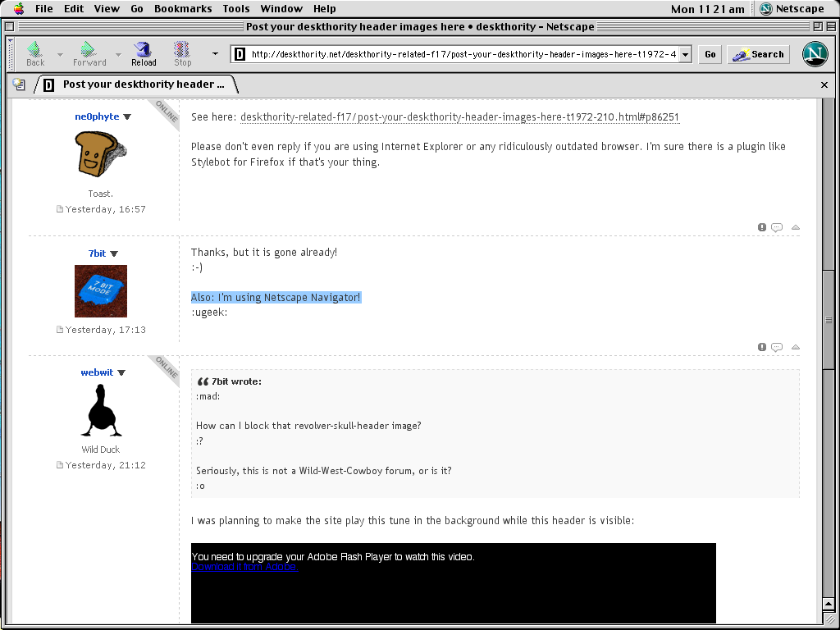
Task: Open the Apple menu
Action: pyautogui.click(x=18, y=9)
